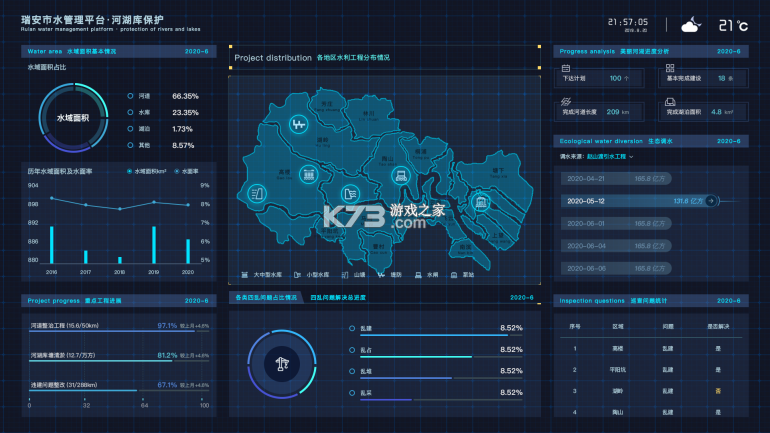Select the 2020-05-12 diversion record
The image size is (770, 433).
(x=640, y=201)
